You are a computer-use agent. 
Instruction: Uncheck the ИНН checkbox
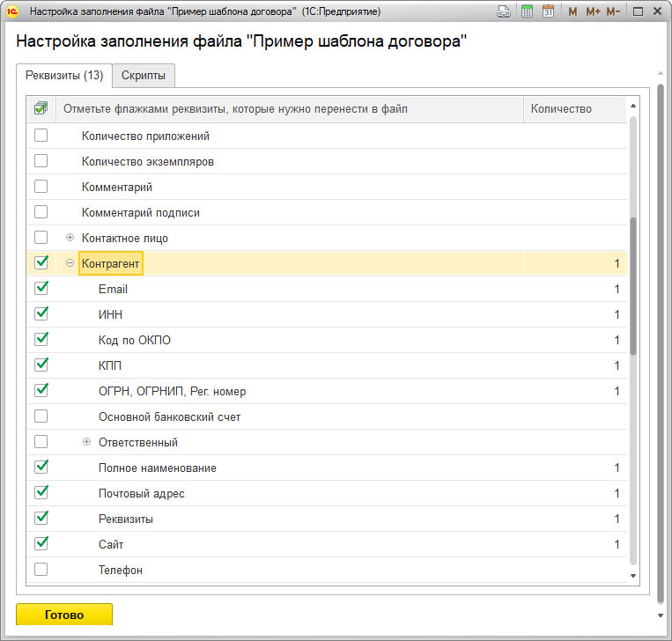tap(41, 314)
